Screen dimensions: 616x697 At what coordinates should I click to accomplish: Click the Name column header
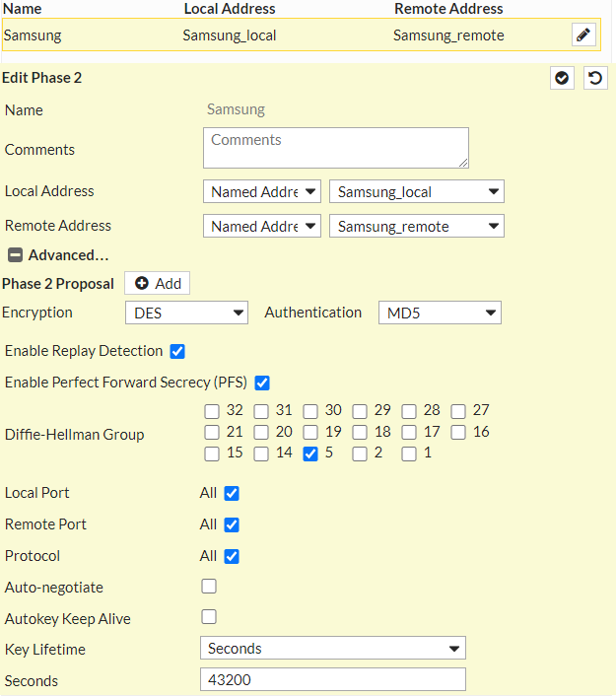23,9
